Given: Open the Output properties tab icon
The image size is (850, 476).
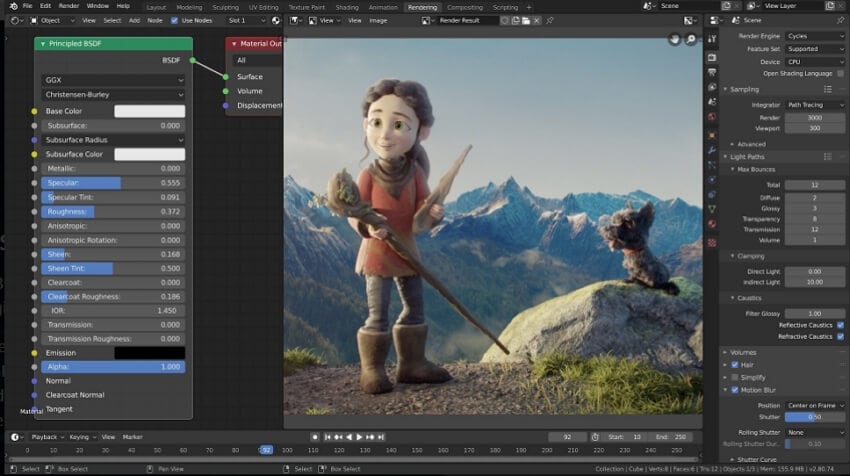Looking at the screenshot, I should coord(712,72).
